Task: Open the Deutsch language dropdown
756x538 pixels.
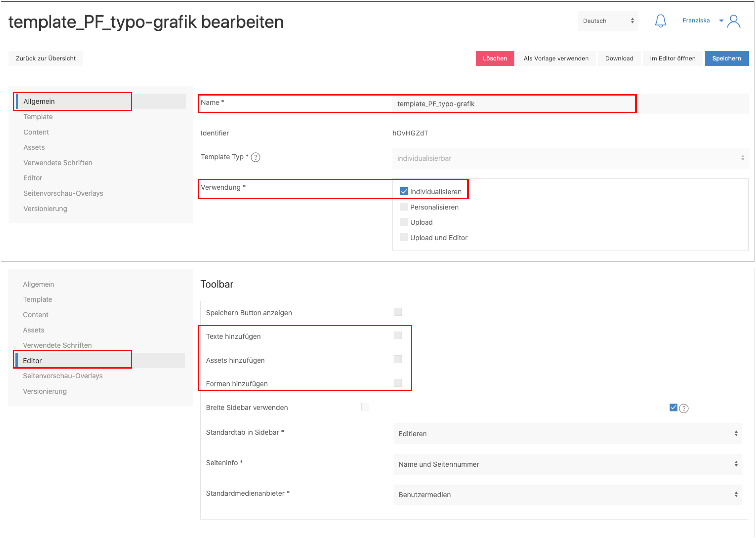Action: [608, 21]
